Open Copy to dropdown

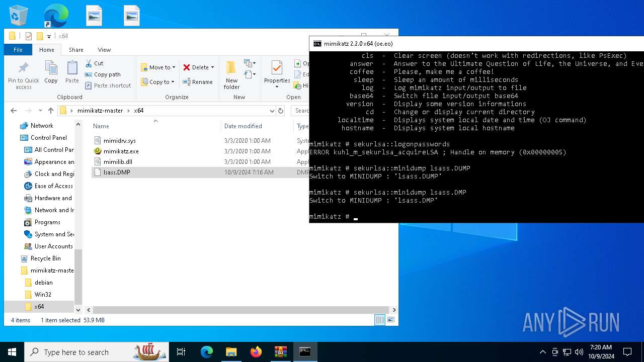coord(158,82)
